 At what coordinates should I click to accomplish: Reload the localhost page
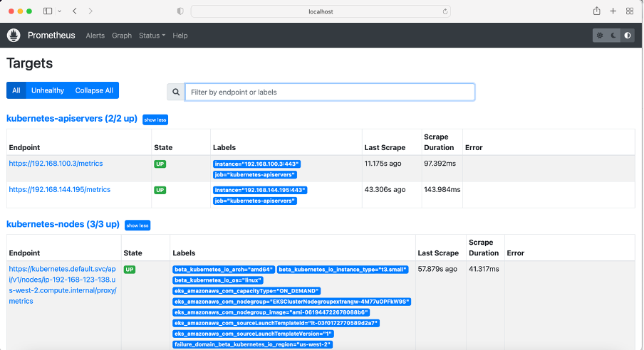tap(445, 11)
